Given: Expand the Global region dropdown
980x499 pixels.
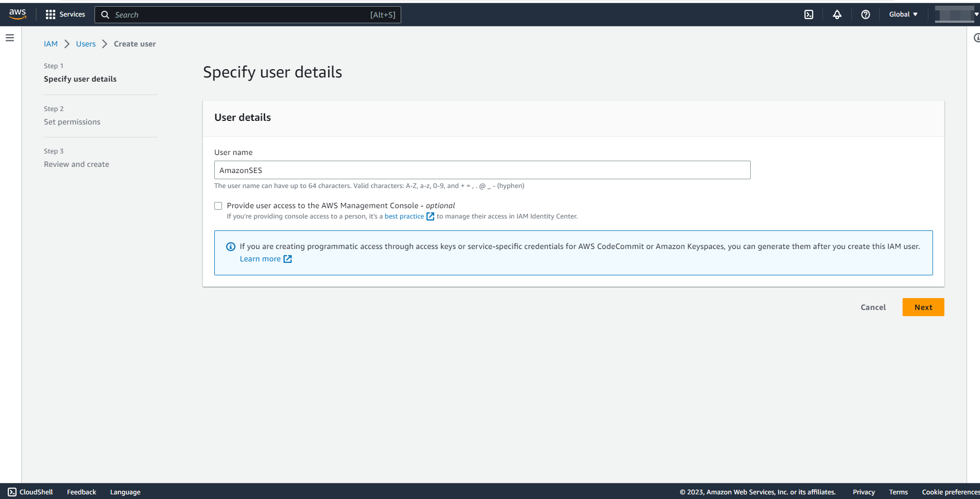Looking at the screenshot, I should point(903,14).
